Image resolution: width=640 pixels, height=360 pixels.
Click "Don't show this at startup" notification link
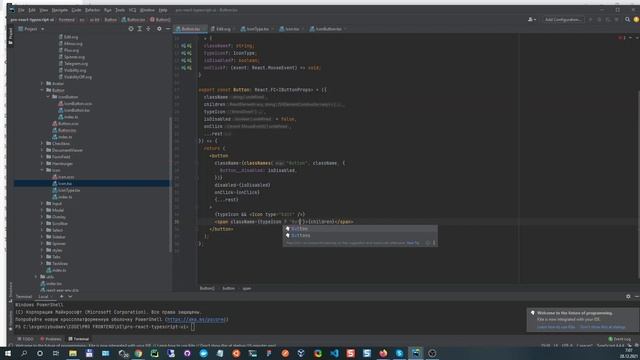coord(602,327)
